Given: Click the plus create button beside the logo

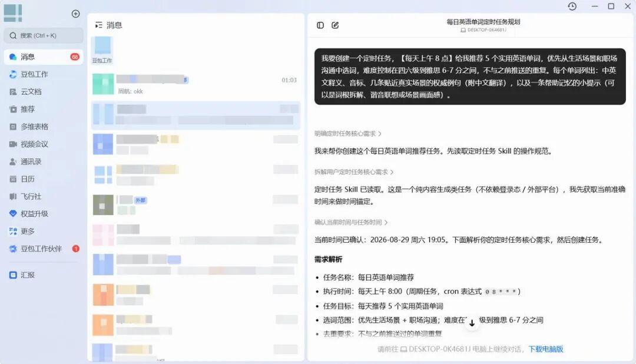Looking at the screenshot, I should [75, 14].
